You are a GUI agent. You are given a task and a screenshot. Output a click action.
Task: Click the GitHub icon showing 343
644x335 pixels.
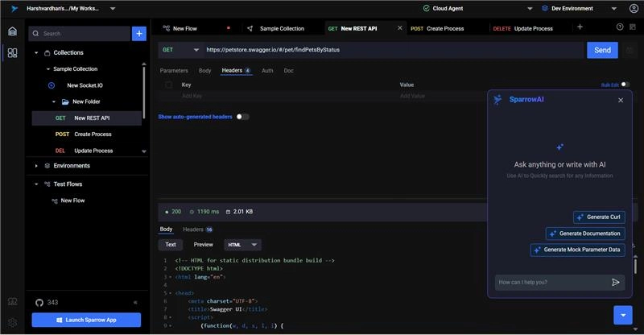(39, 303)
